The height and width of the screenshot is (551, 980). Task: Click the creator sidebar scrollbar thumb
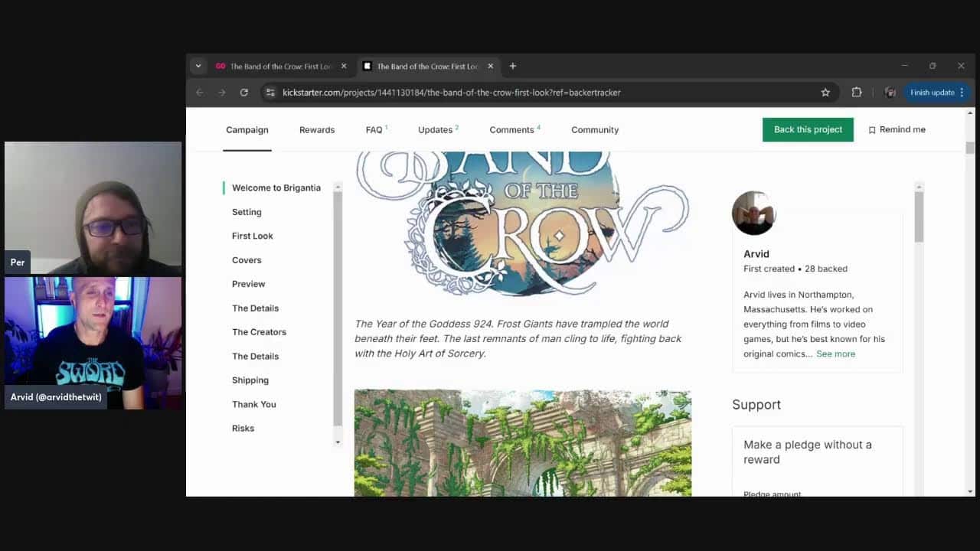pos(919,217)
